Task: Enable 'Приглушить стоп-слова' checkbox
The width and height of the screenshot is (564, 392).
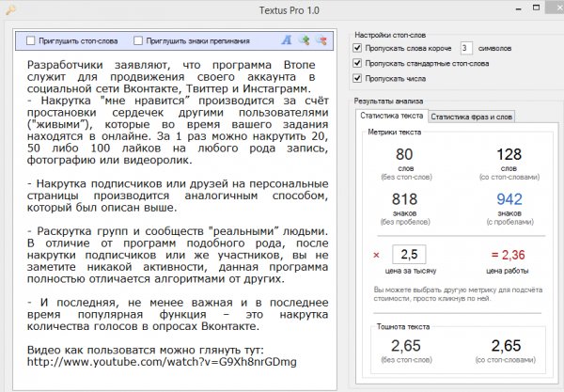Action: coord(31,40)
